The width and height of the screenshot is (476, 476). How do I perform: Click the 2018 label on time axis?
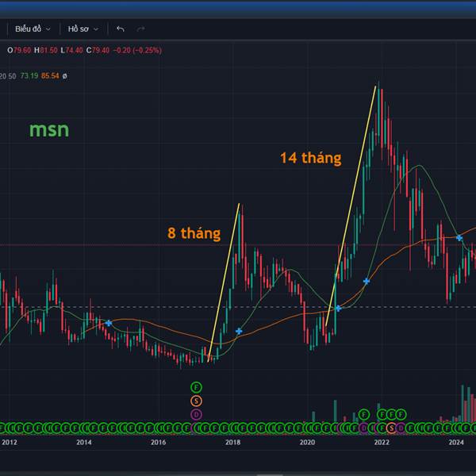[x=232, y=443]
